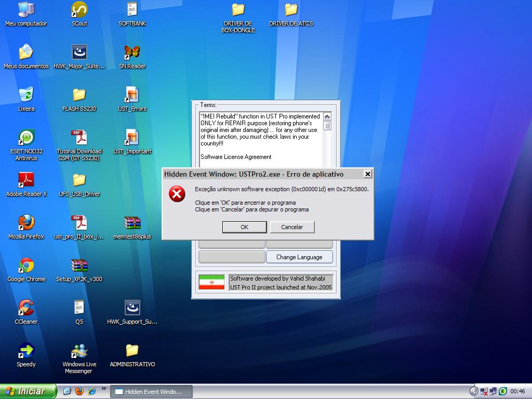Viewport: 532px width, 399px height.
Task: Click Cancelar to debug the program
Action: point(292,227)
